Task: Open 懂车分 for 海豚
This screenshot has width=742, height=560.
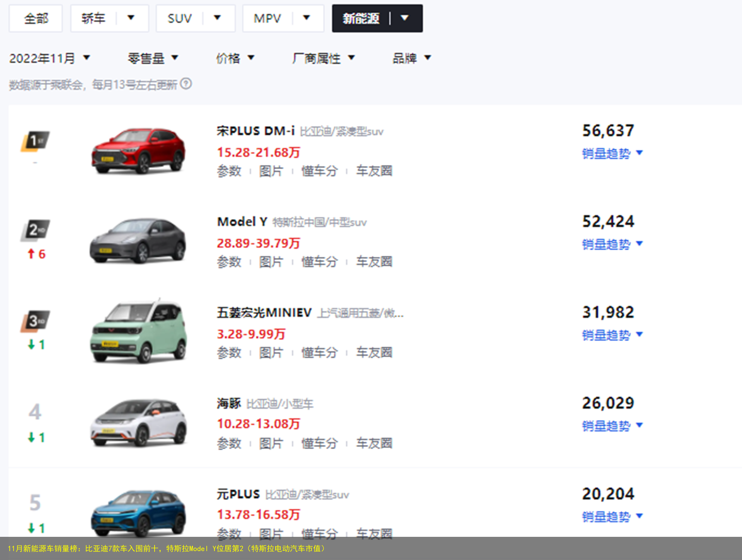Action: [320, 443]
